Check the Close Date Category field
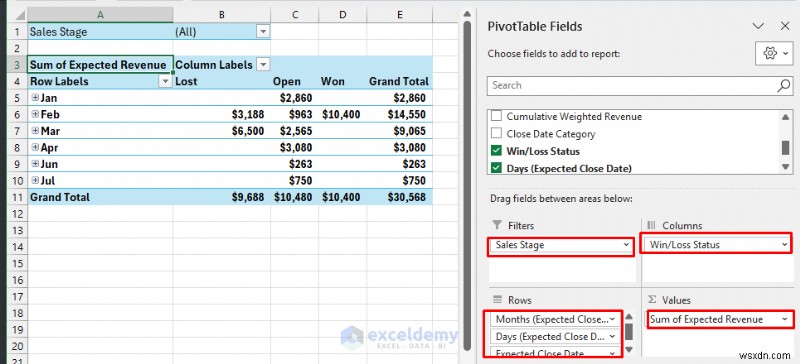This screenshot has width=800, height=364. tap(496, 134)
